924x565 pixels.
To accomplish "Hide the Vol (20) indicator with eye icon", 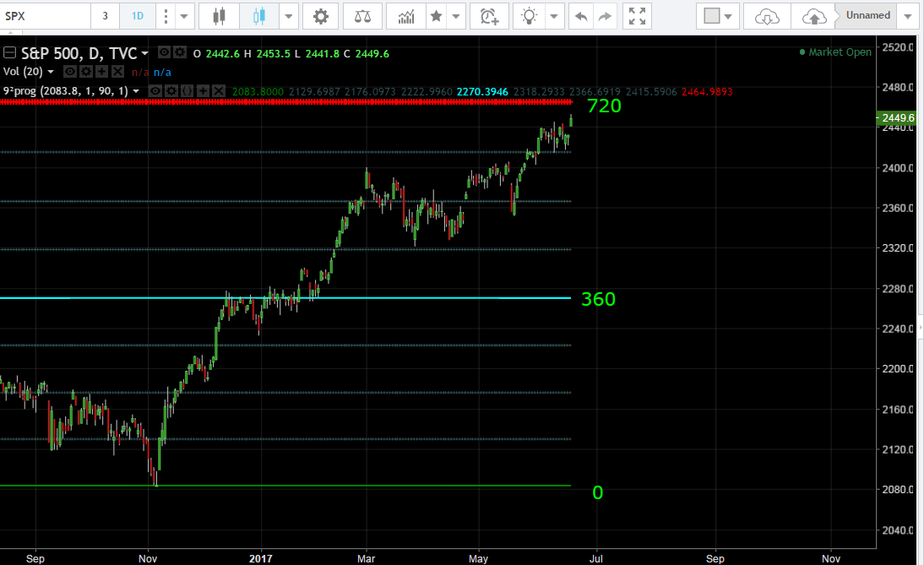I will coord(70,72).
